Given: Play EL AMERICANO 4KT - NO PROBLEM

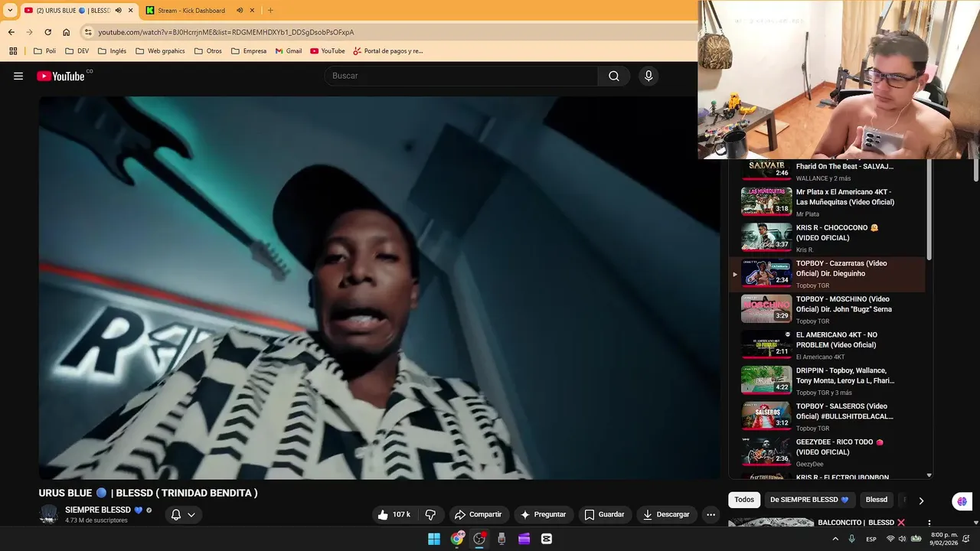Looking at the screenshot, I should coord(827,345).
